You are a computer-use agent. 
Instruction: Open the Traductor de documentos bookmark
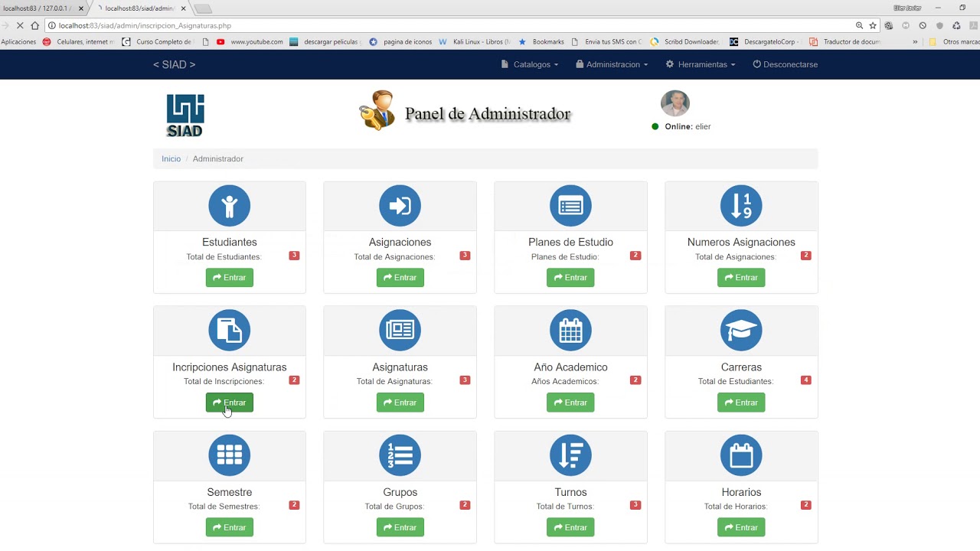coord(844,42)
